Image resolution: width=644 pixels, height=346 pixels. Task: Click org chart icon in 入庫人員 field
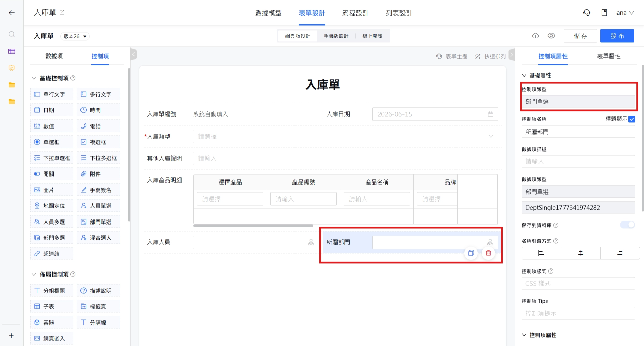click(x=311, y=242)
